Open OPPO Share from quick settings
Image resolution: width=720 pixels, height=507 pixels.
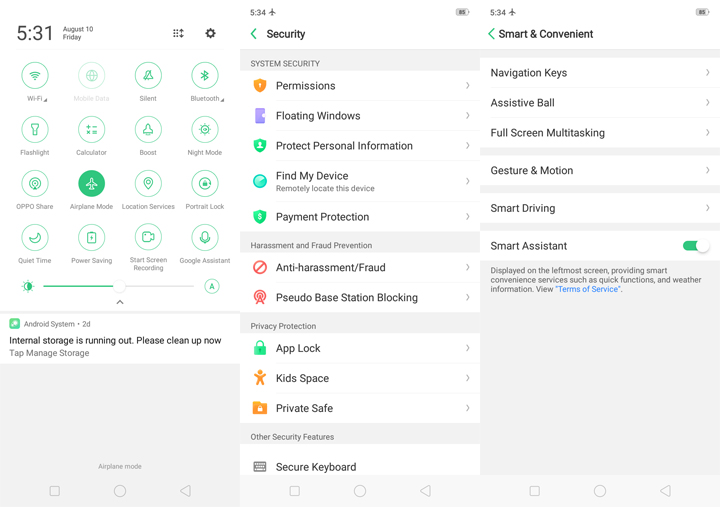click(x=35, y=184)
